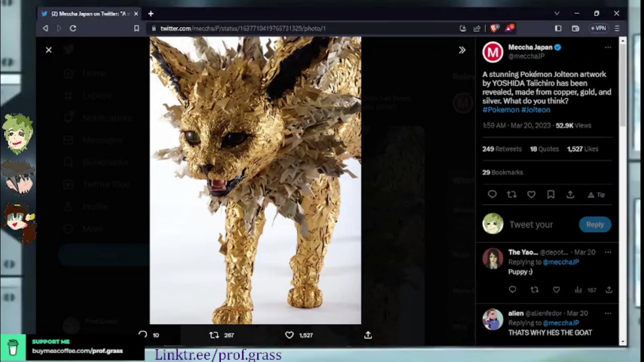
Task: Share the tweet using the action row share icon
Action: click(x=570, y=195)
